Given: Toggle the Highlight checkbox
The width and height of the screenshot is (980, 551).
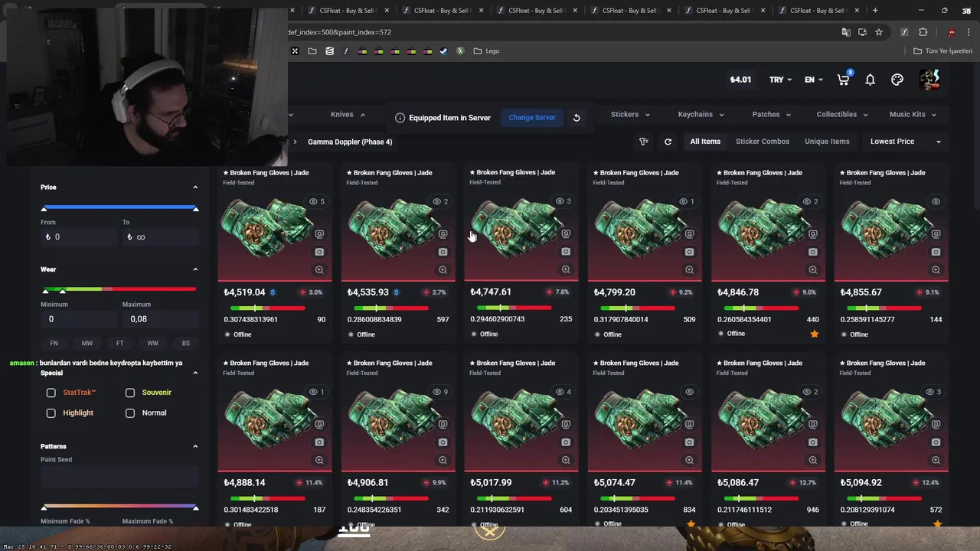Looking at the screenshot, I should click(51, 413).
